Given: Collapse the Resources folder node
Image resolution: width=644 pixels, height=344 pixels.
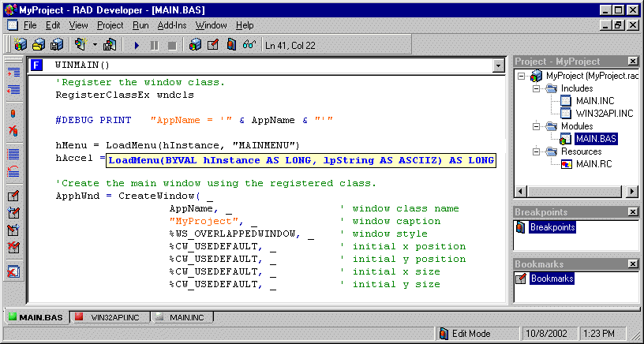Looking at the screenshot, I should (537, 151).
